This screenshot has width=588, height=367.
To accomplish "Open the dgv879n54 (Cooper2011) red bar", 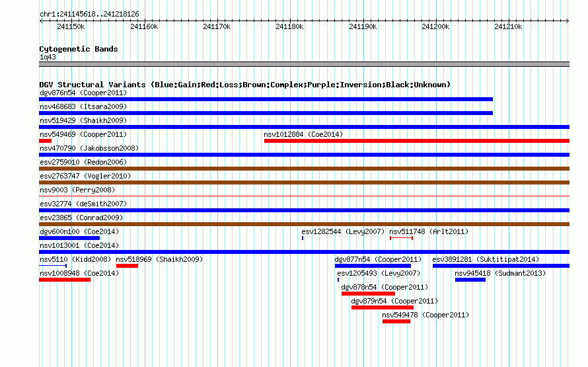I will (383, 307).
